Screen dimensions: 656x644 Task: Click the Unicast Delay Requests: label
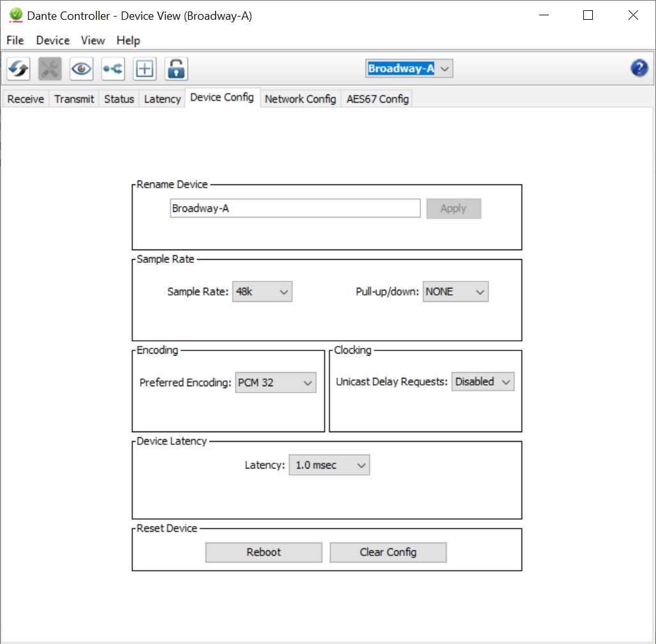(392, 382)
